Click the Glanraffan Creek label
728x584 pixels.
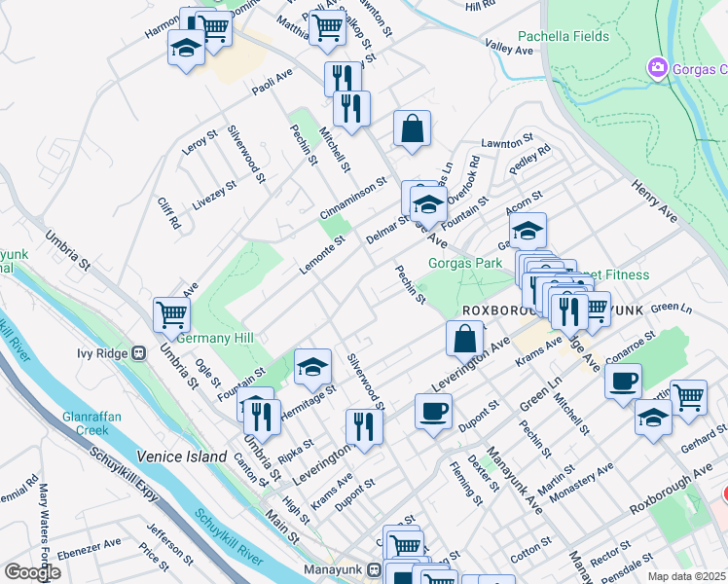91,423
